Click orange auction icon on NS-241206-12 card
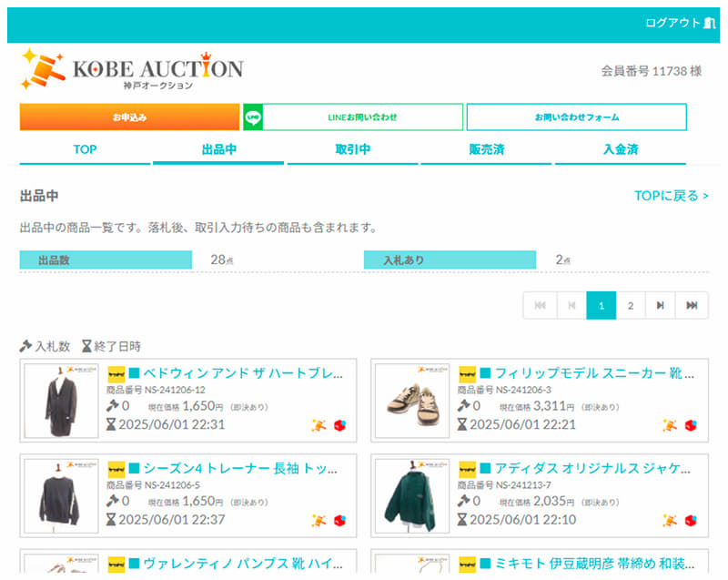 [x=318, y=425]
